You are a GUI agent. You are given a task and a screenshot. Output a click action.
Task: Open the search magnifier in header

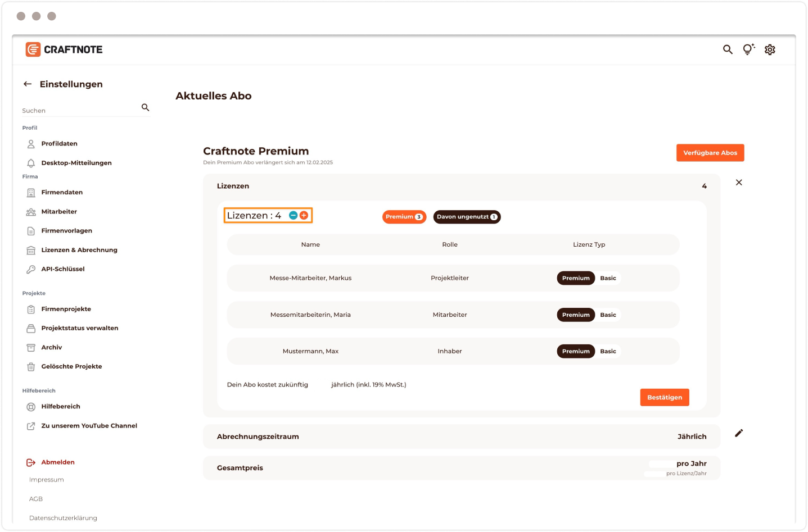[728, 49]
